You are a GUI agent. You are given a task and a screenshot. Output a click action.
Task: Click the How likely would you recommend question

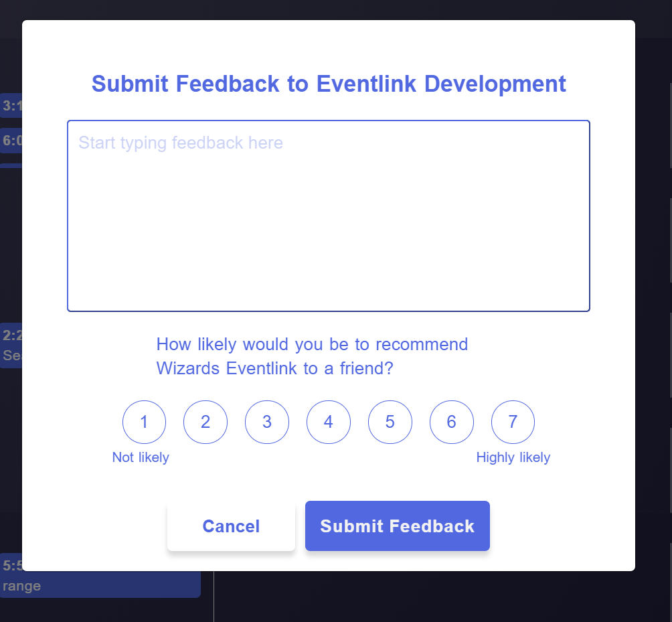pos(312,356)
